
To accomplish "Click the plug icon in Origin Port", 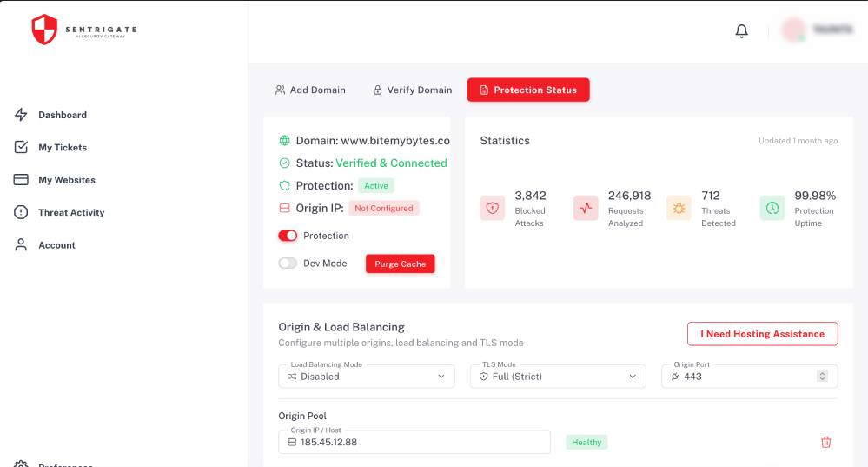I will 675,377.
